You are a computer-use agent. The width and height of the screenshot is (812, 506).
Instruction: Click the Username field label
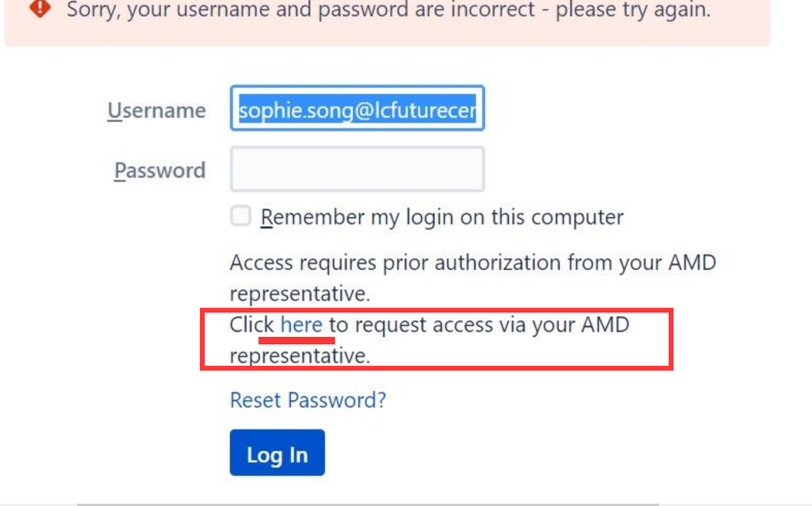coord(156,111)
